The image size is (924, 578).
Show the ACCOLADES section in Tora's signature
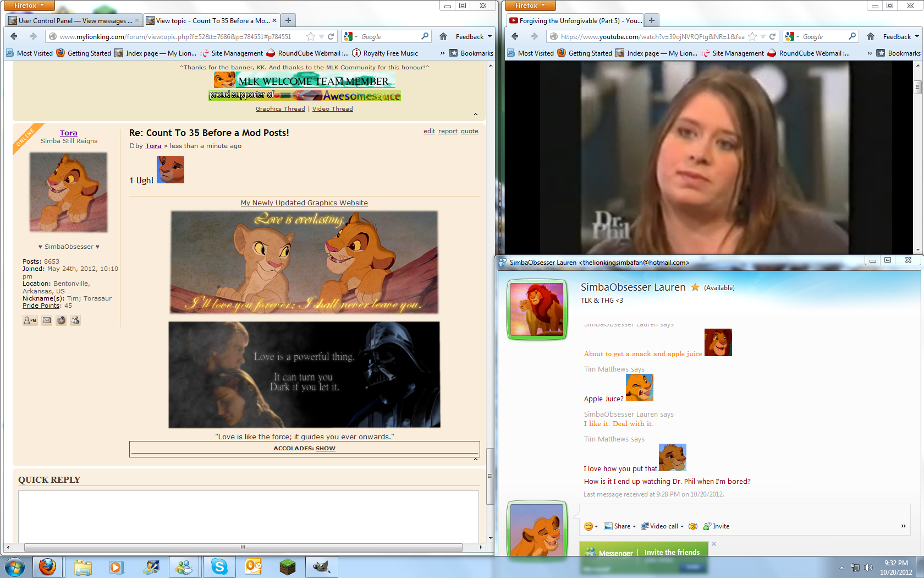click(325, 449)
